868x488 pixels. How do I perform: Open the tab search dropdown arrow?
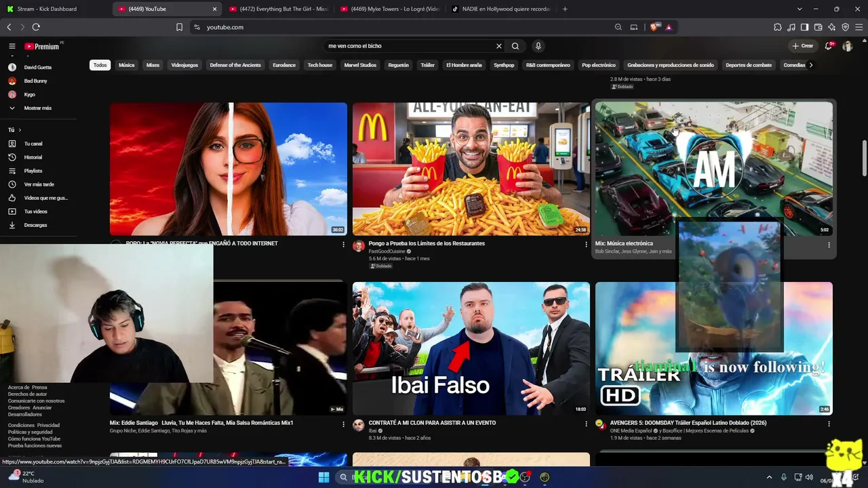[800, 9]
